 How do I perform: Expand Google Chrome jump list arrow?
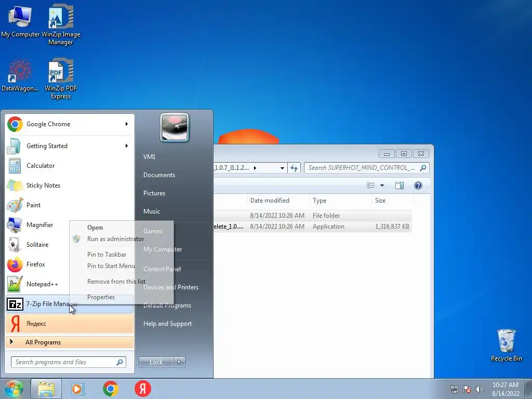point(127,124)
